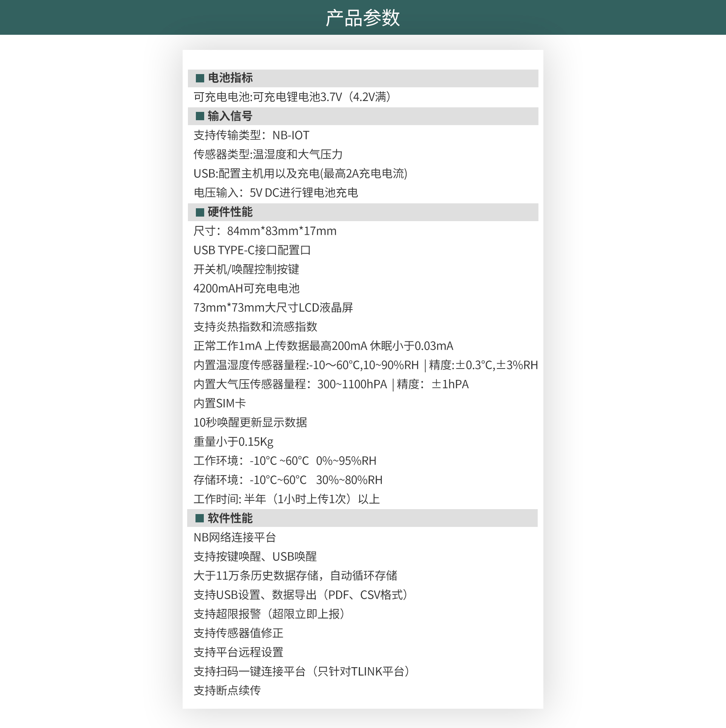
Task: Click the square icon beside 电池指标 header
Action: pos(199,79)
